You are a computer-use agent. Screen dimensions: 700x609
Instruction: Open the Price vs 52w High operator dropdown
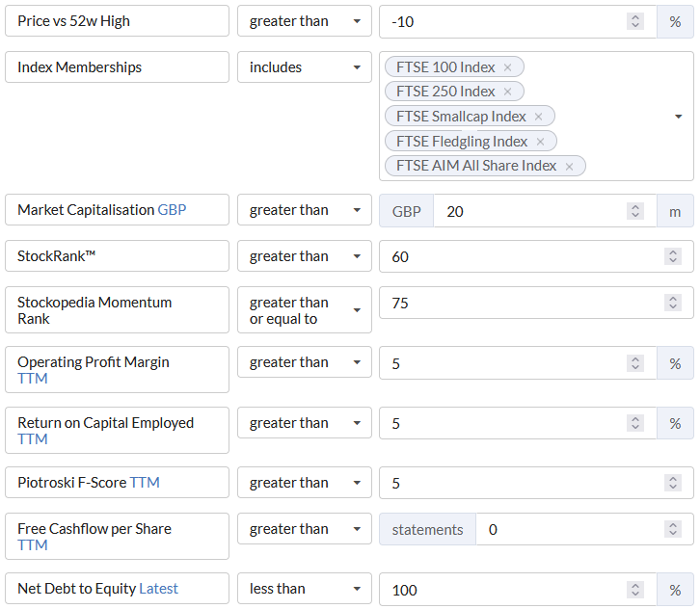coord(304,21)
